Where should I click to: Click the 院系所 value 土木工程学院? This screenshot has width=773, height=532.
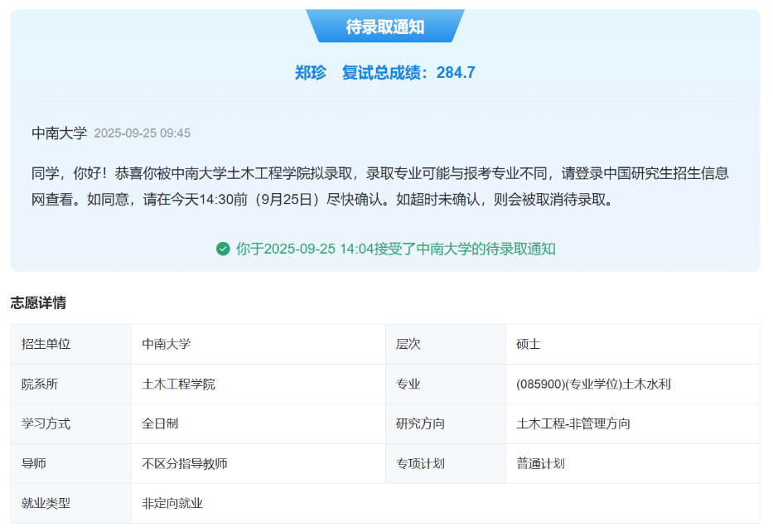(x=178, y=384)
